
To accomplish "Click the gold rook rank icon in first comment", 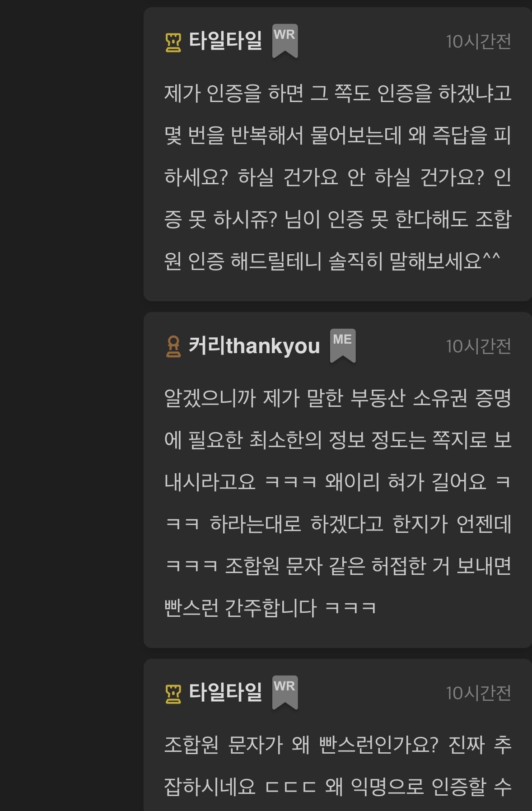I will (x=173, y=42).
